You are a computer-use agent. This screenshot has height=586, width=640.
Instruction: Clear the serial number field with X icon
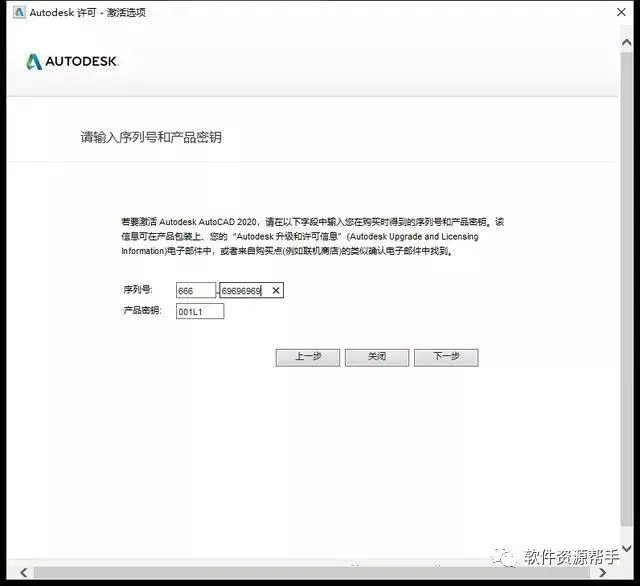click(x=276, y=290)
